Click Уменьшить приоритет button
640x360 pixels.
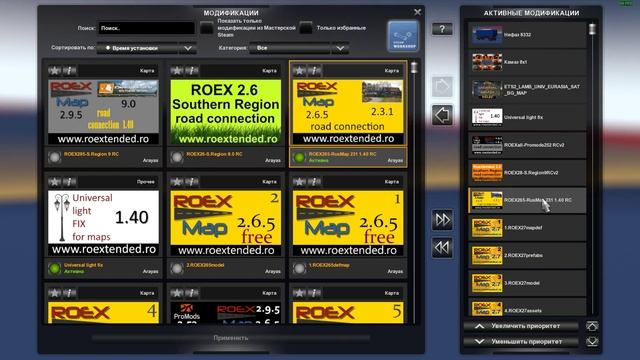click(x=521, y=341)
